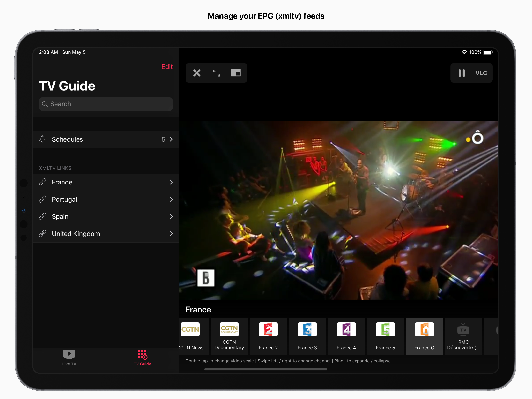Click the fullscreen expand arrows icon
Screen dimensions: 532x399
pos(217,73)
